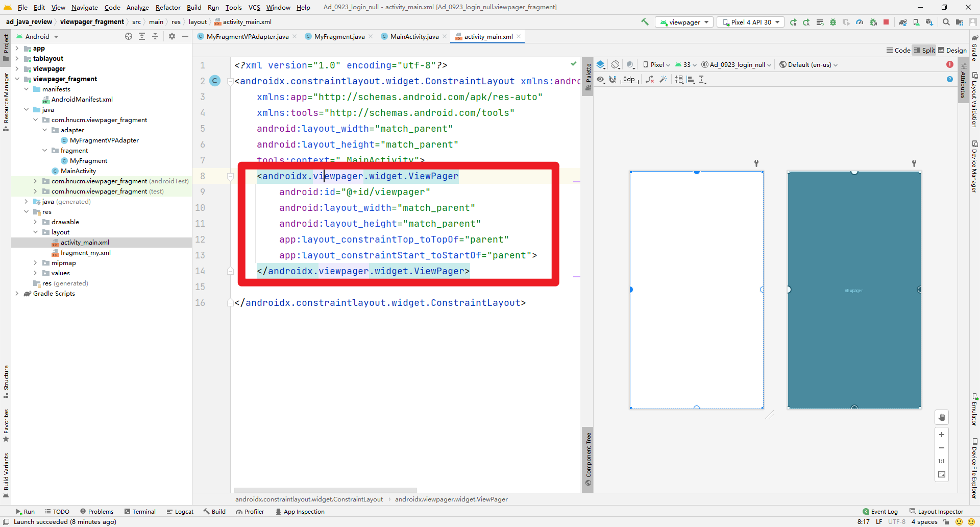Screen dimensions: 980x527
Task: Open Project panel settings gear
Action: [172, 36]
